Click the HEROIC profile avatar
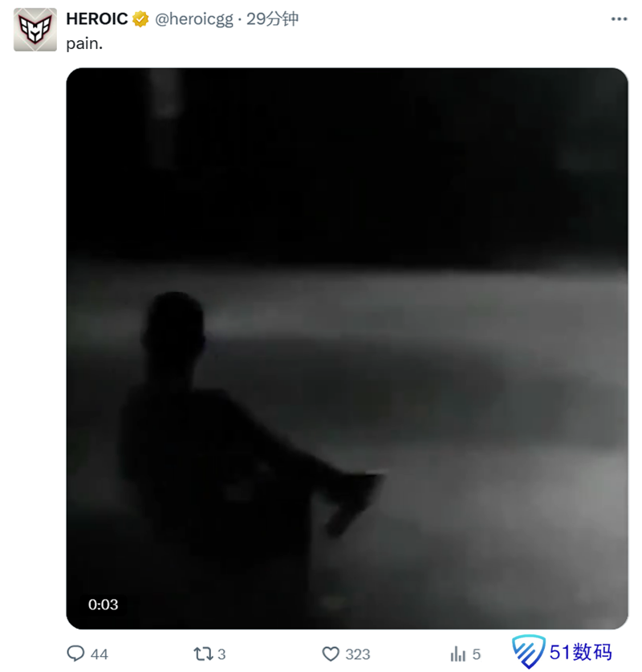This screenshot has width=642, height=672. (35, 31)
